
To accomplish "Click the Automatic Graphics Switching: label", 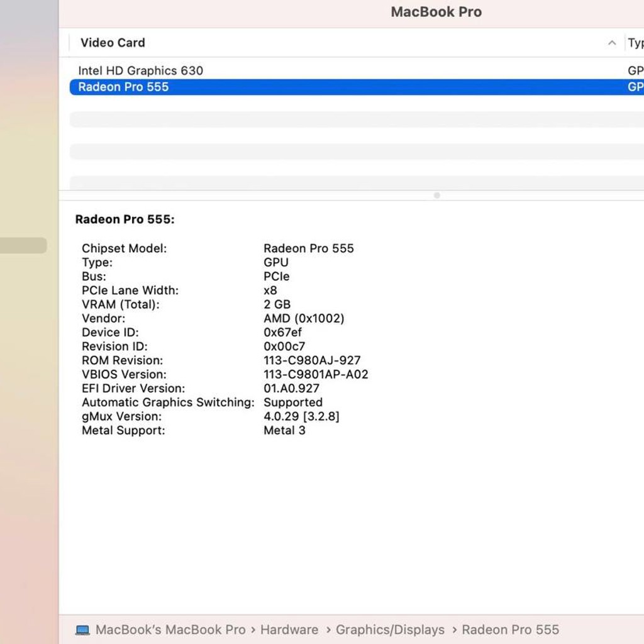I will point(168,402).
